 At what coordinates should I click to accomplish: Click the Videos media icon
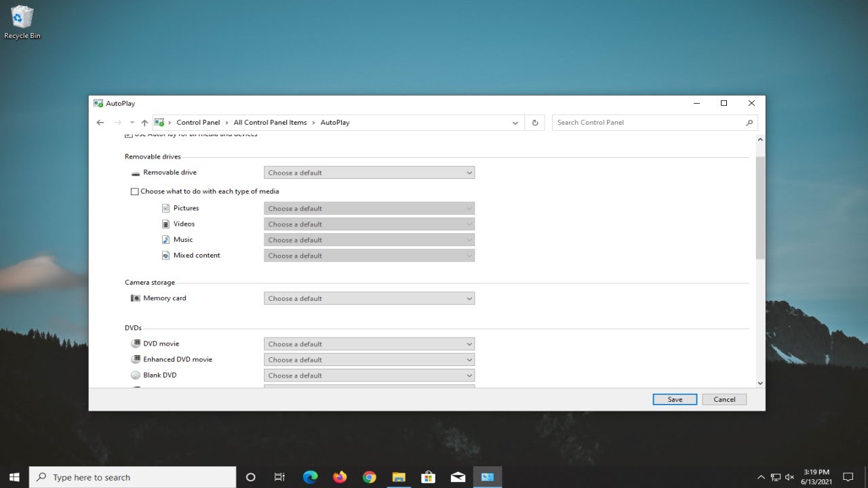165,224
